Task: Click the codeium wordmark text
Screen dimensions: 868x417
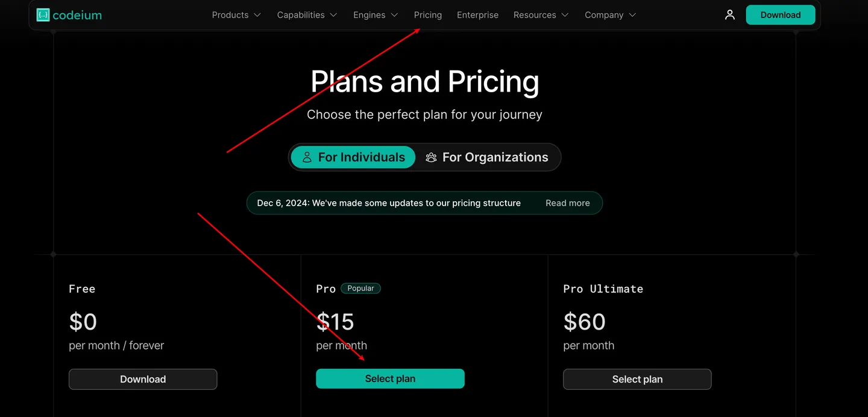Action: [x=77, y=15]
